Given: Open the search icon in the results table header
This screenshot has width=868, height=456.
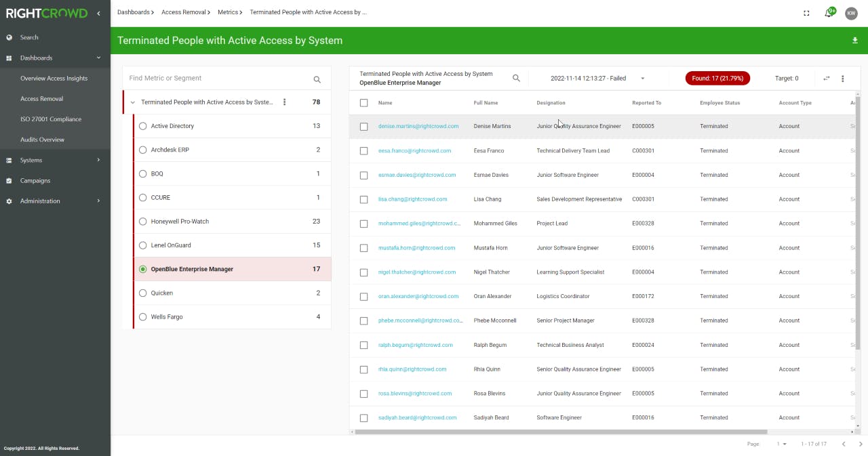Looking at the screenshot, I should 516,78.
